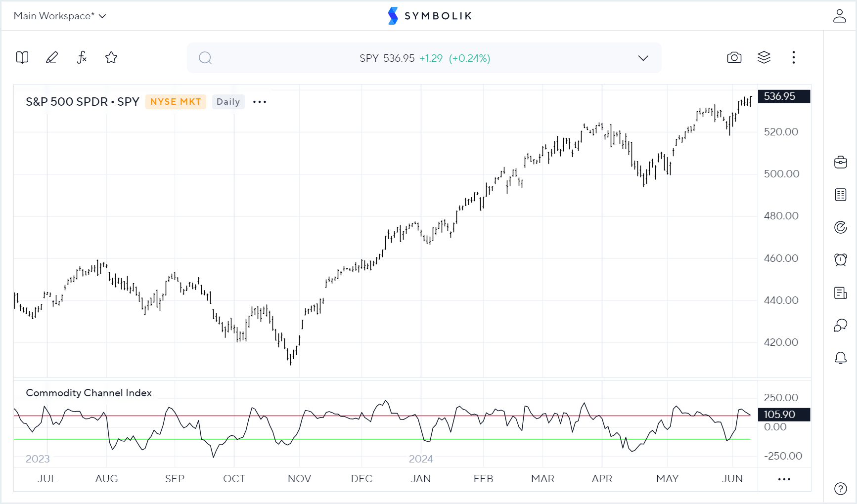Open the user account profile icon
This screenshot has height=504, width=857.
(x=840, y=16)
